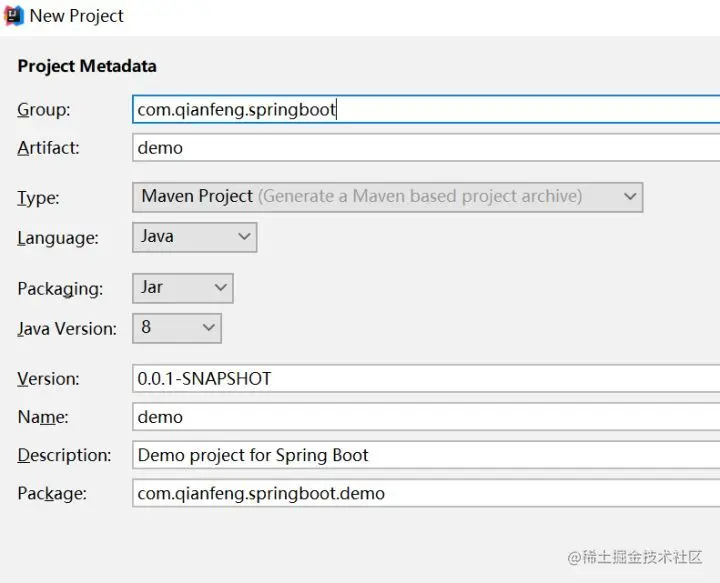Click the Java Version label
The height and width of the screenshot is (583, 720).
pyautogui.click(x=67, y=329)
